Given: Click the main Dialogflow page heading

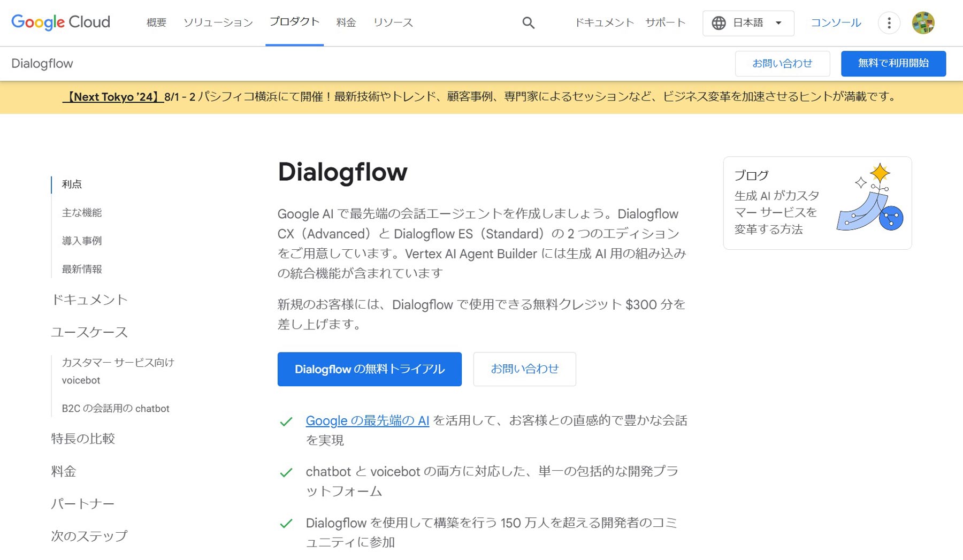Looking at the screenshot, I should point(342,172).
